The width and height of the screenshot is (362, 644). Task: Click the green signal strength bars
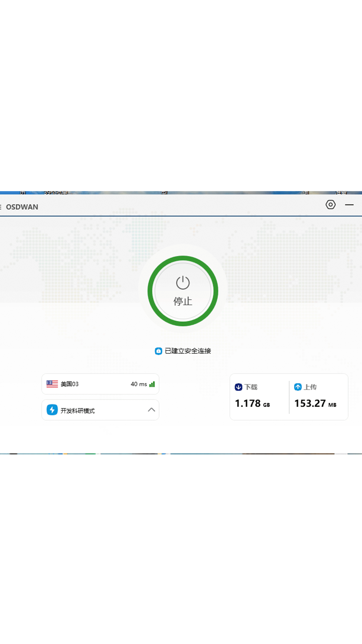(152, 384)
